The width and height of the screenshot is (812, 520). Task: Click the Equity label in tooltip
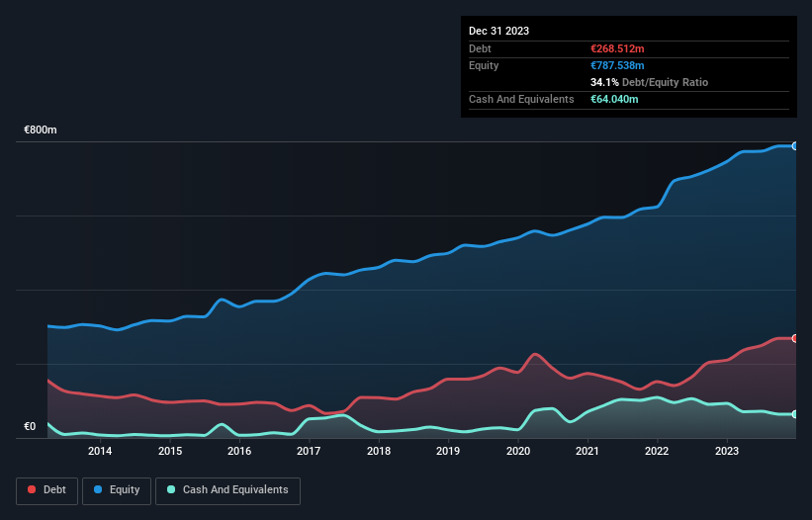pyautogui.click(x=484, y=65)
